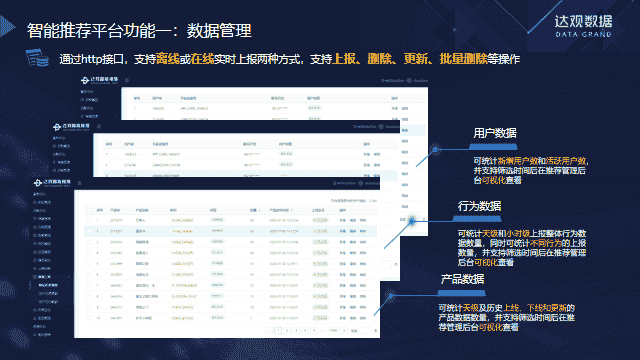Viewport: 640px width, 360px height.
Task: Click the database icon beside the http接口 description
Action: tap(38, 58)
